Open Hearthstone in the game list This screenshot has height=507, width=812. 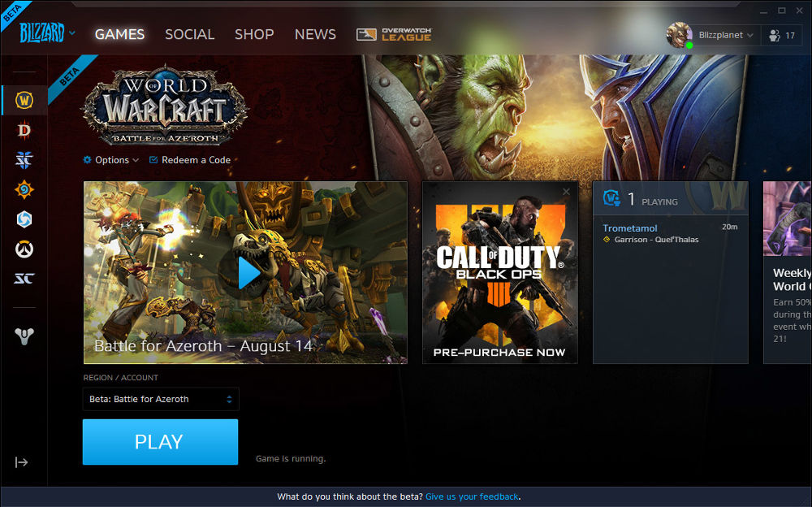coord(24,190)
